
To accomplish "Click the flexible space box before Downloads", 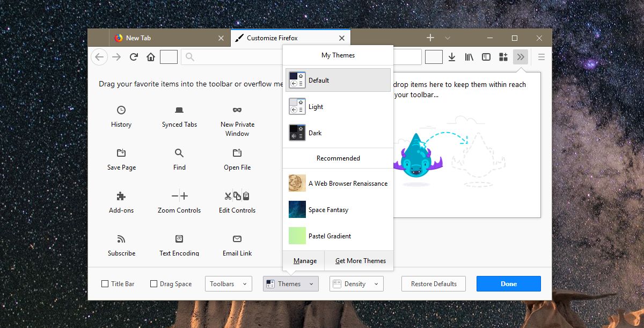I will tap(434, 57).
